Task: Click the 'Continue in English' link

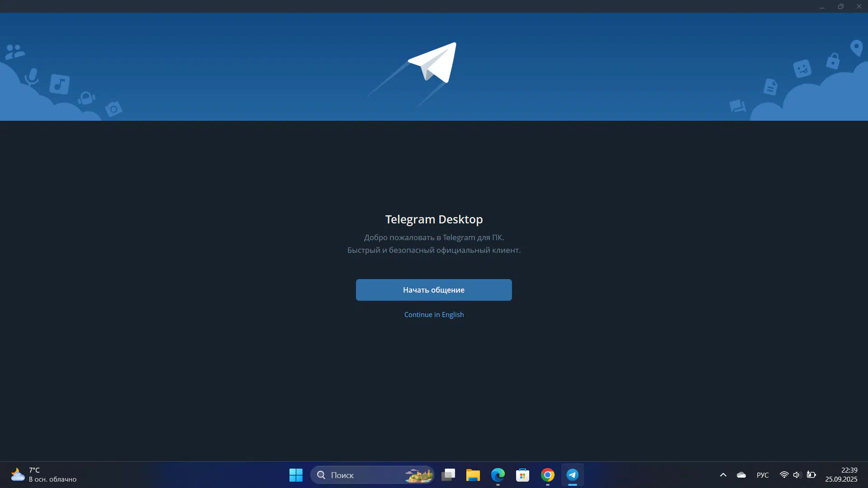Action: point(433,315)
